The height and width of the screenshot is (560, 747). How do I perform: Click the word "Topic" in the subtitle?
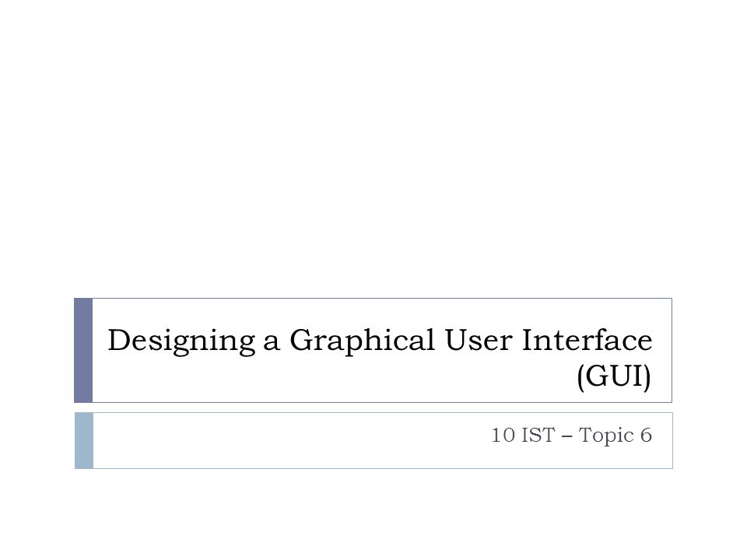point(606,436)
